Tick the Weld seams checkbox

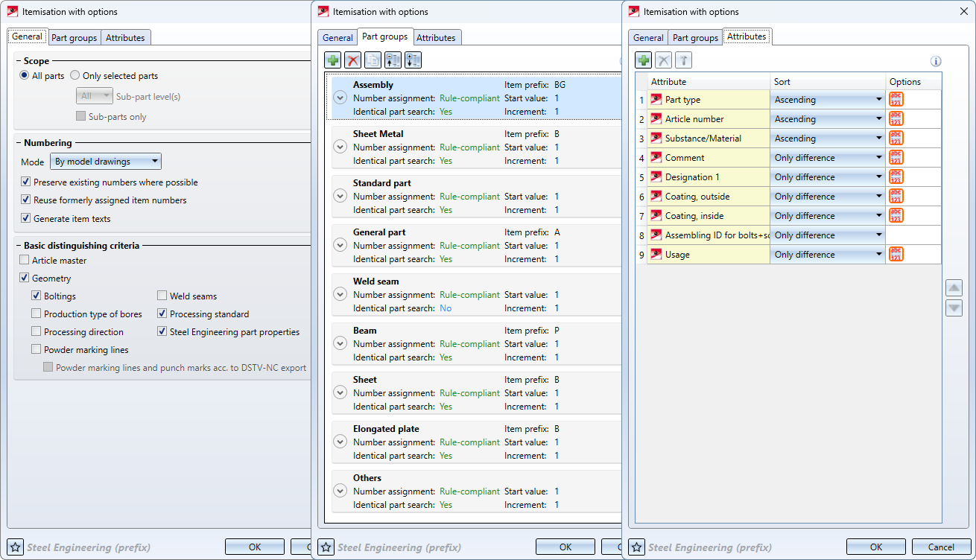point(162,296)
